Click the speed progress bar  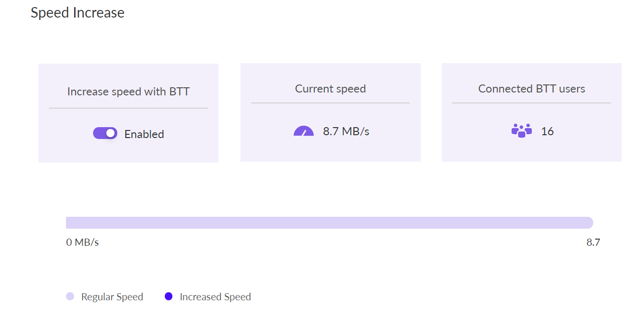click(330, 222)
